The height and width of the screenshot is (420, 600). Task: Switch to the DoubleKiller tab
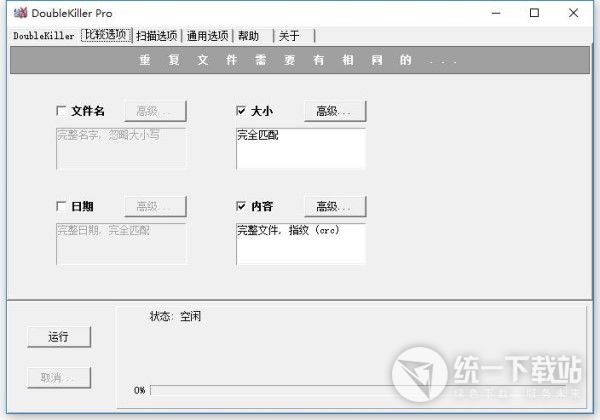click(x=44, y=36)
